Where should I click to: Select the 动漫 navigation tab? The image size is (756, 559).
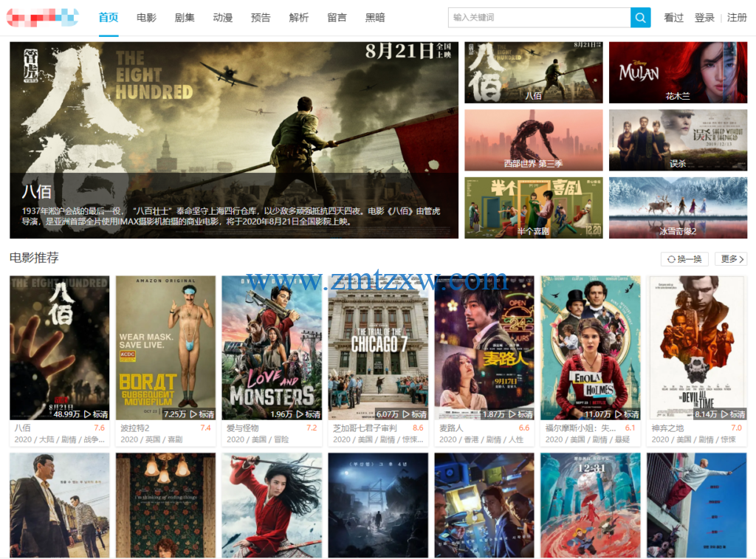223,18
